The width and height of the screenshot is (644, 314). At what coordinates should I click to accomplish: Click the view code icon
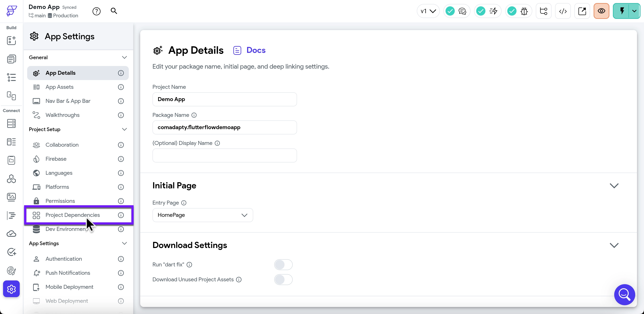(563, 11)
